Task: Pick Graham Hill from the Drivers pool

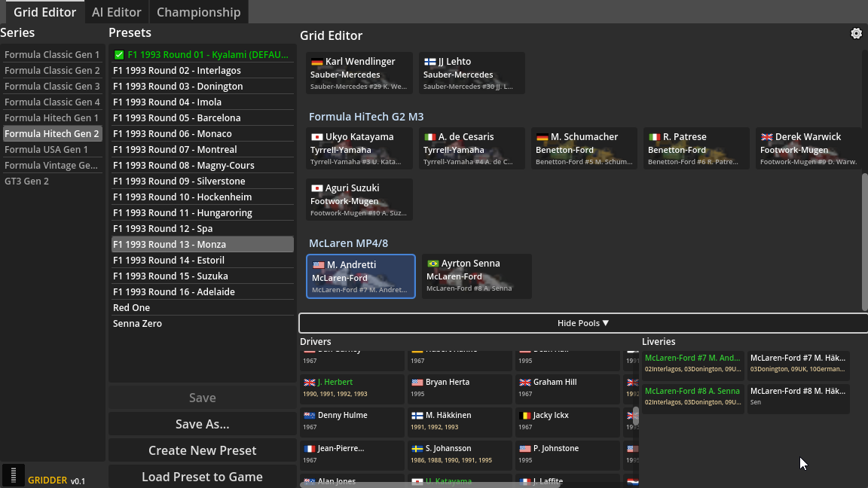Action: click(567, 388)
